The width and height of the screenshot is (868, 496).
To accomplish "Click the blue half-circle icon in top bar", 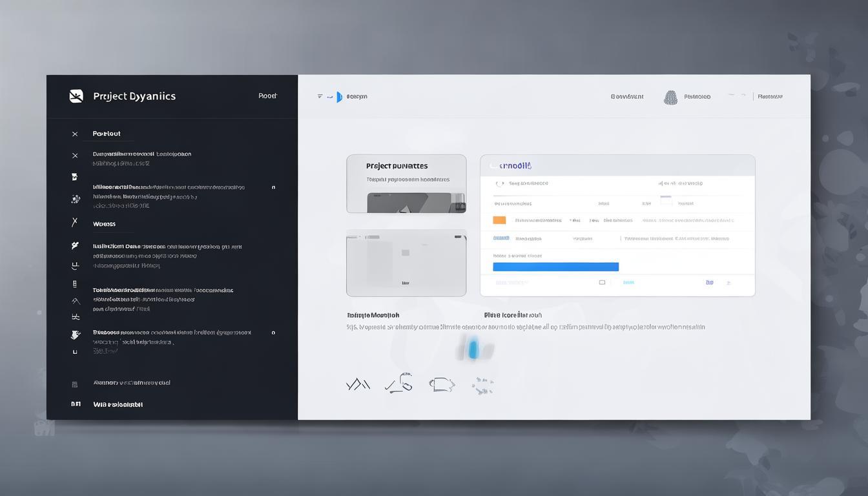I will [x=339, y=97].
